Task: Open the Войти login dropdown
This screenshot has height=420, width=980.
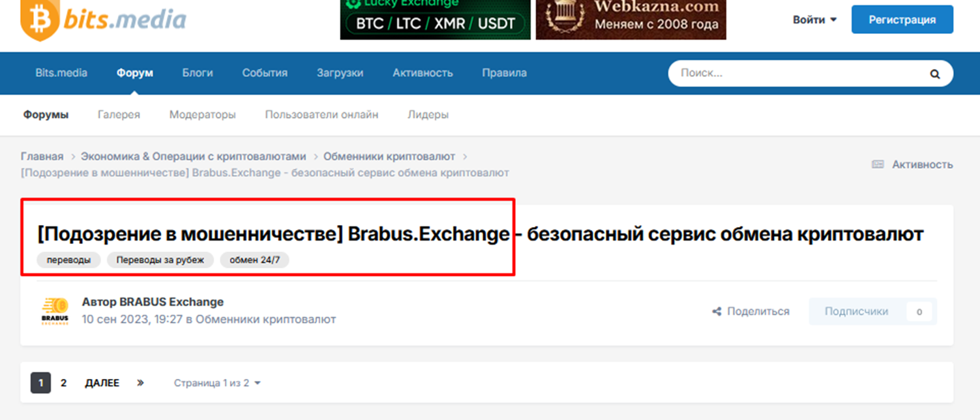Action: [814, 20]
